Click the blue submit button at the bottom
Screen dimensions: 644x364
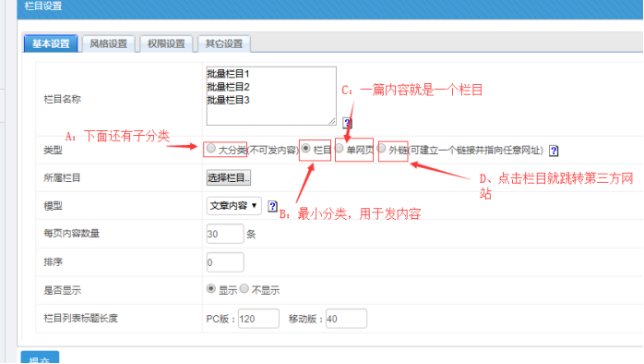coord(40,358)
